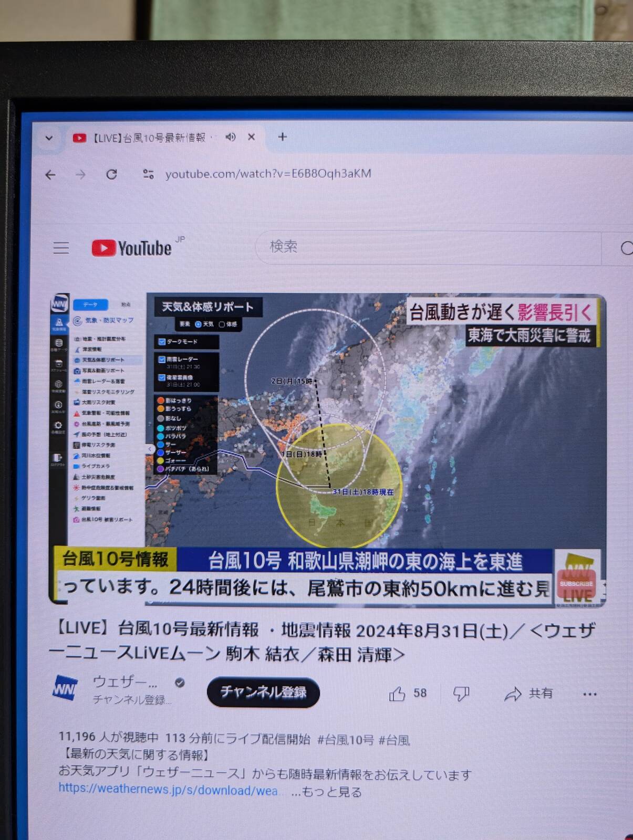Open 台風10号 被害リポート menu item
Screen dimensions: 633x840
(103, 520)
